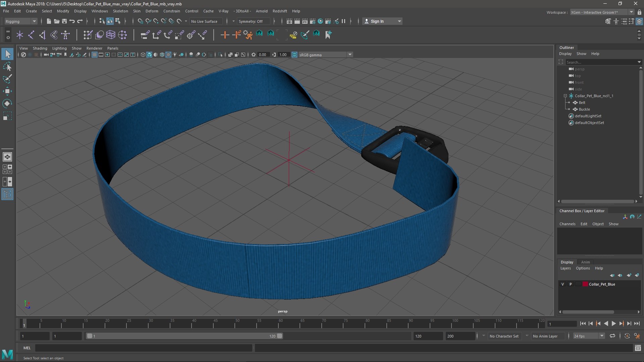Click the Open Scene folder icon

(x=56, y=21)
